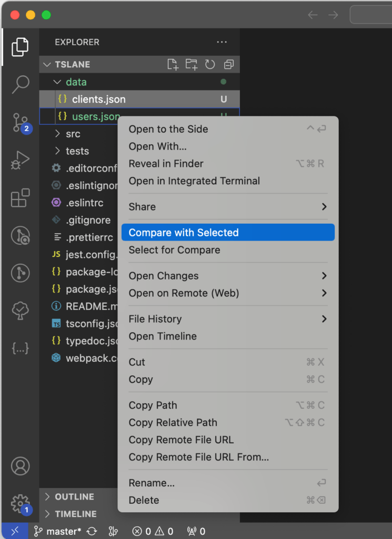Expand the TIMELINE section
This screenshot has height=539, width=392.
point(77,515)
